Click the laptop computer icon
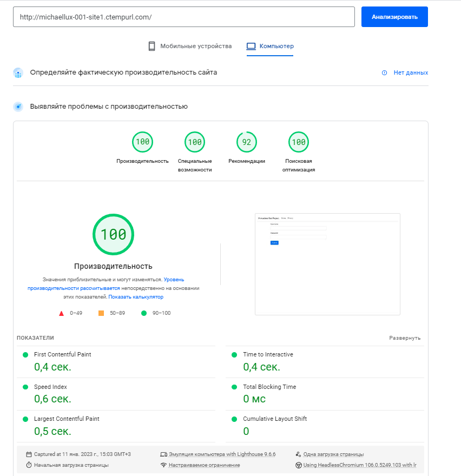 click(x=251, y=46)
